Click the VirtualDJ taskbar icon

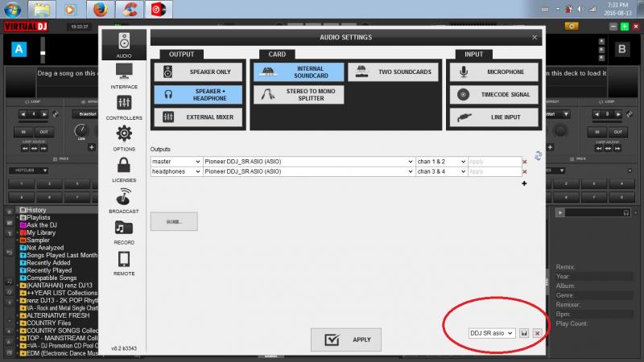point(159,9)
